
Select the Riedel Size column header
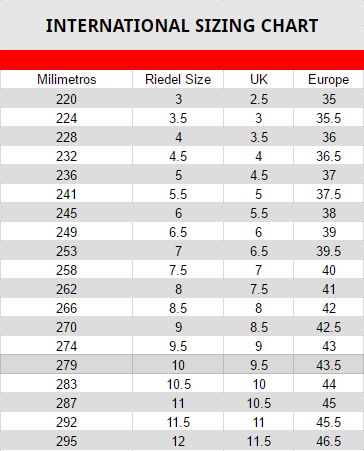pyautogui.click(x=178, y=79)
